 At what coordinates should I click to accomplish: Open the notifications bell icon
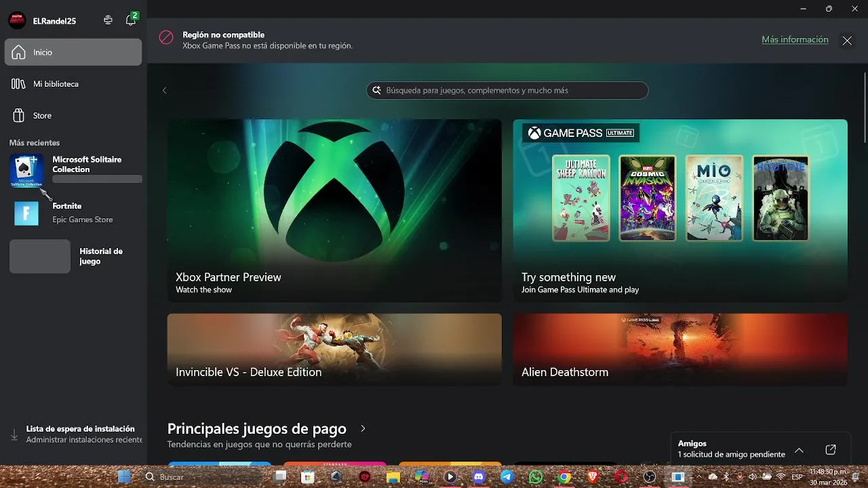click(130, 20)
